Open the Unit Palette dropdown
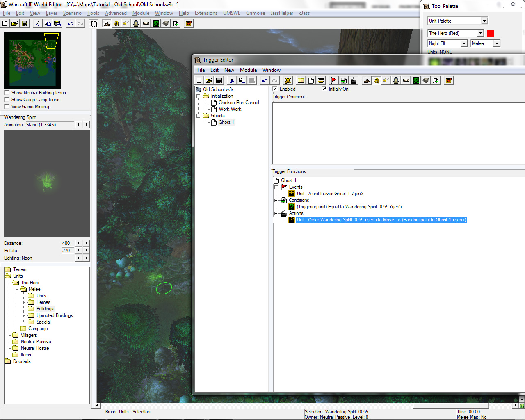 484,21
